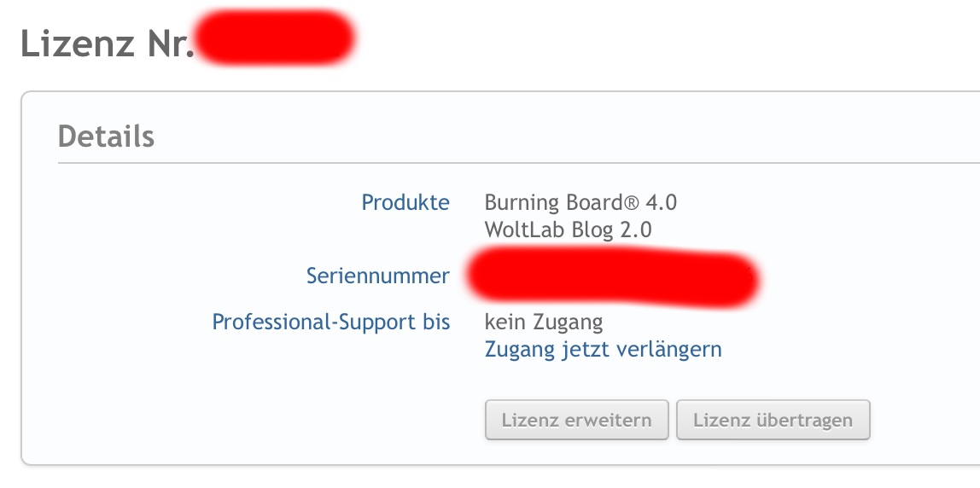
Task: Select the Produkte label
Action: [x=405, y=203]
